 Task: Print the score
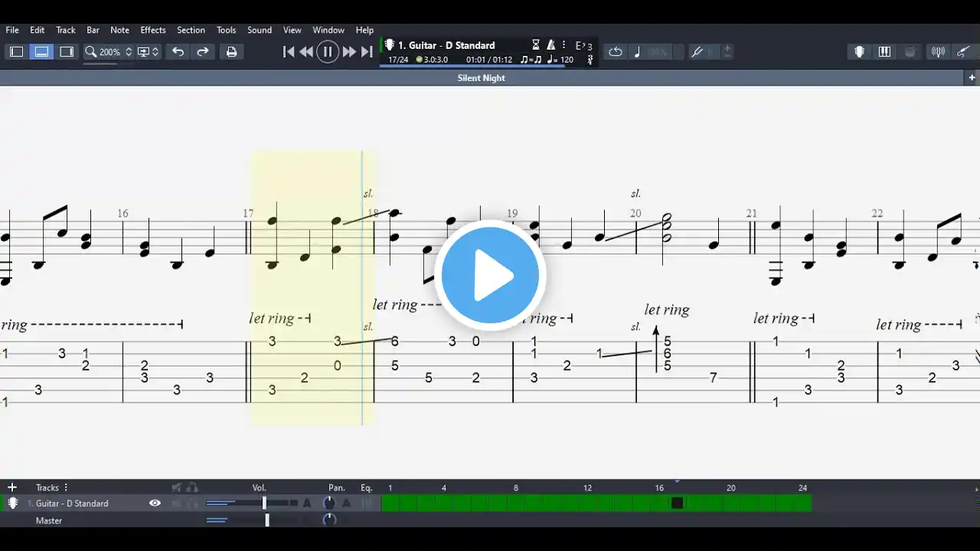click(231, 52)
